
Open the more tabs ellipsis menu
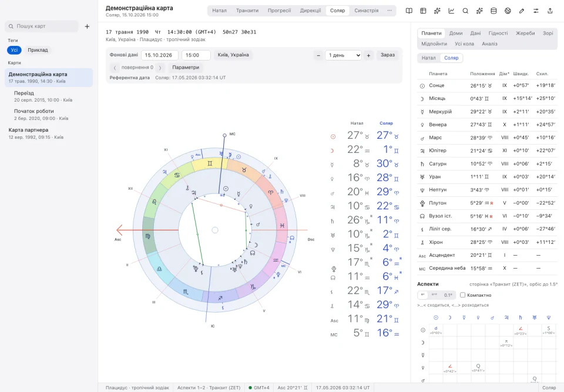[389, 11]
